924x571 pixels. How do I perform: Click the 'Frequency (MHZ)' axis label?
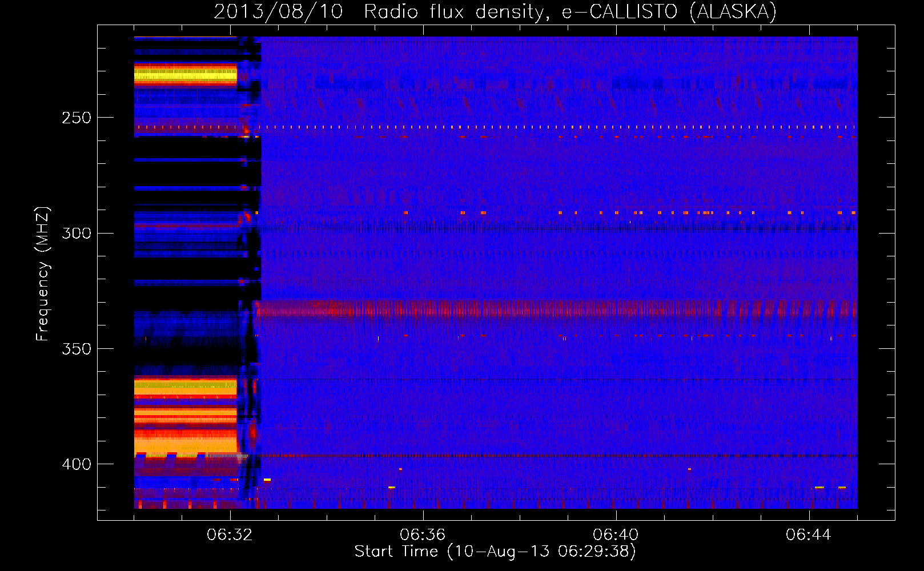[x=43, y=274]
